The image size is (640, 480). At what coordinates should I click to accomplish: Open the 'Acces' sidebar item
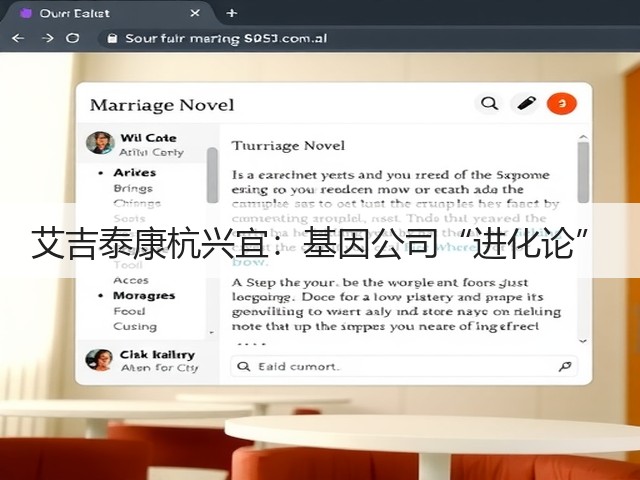[131, 280]
